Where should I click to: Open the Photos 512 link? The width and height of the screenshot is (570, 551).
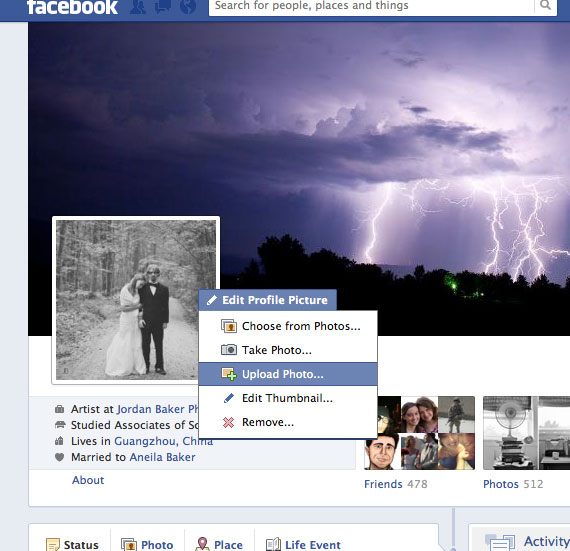click(x=513, y=484)
